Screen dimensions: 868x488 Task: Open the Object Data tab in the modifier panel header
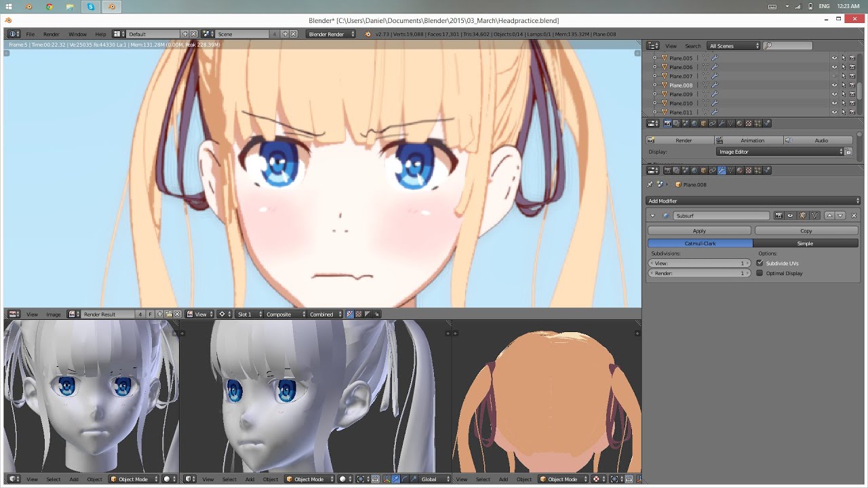tap(730, 170)
